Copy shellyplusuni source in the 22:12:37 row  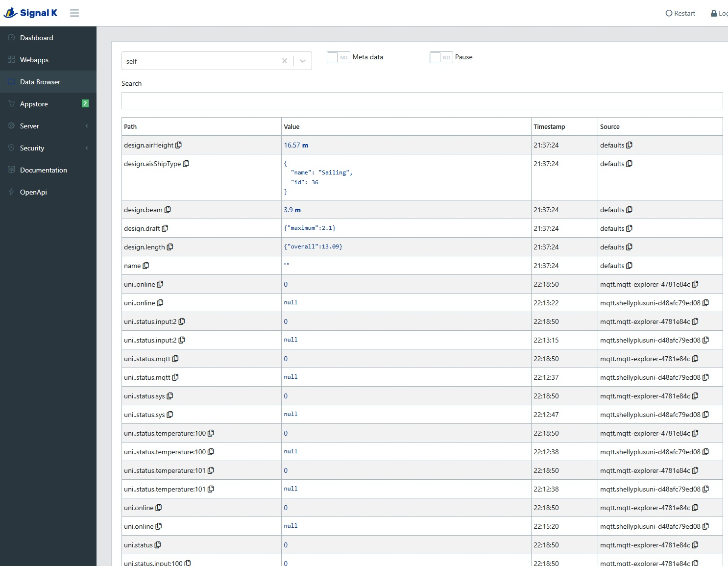click(x=706, y=377)
